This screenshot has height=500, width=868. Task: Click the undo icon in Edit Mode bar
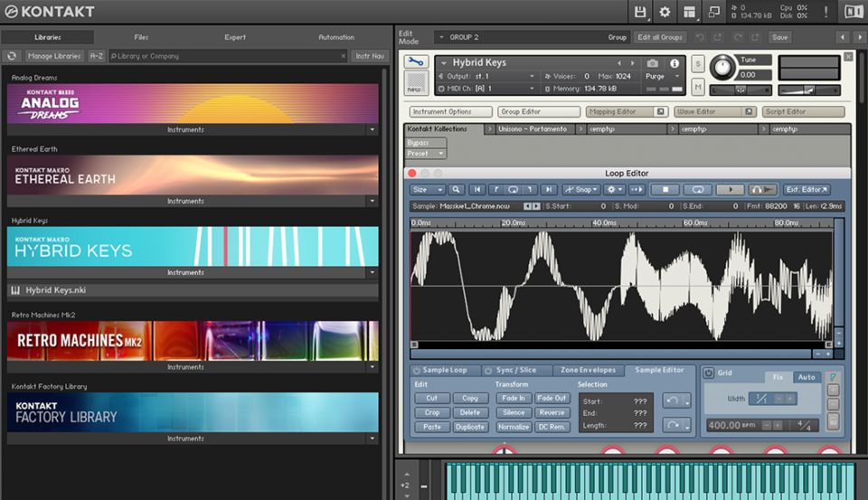(x=700, y=37)
